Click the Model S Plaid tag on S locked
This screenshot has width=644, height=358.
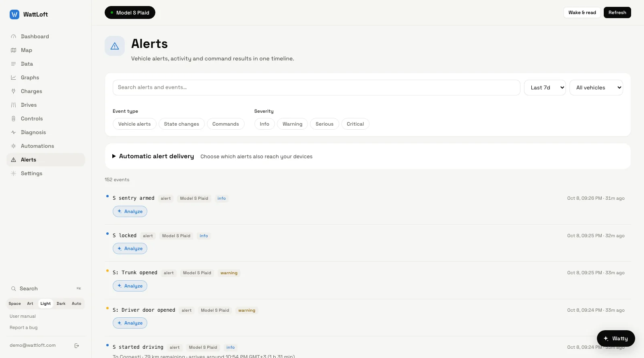176,236
